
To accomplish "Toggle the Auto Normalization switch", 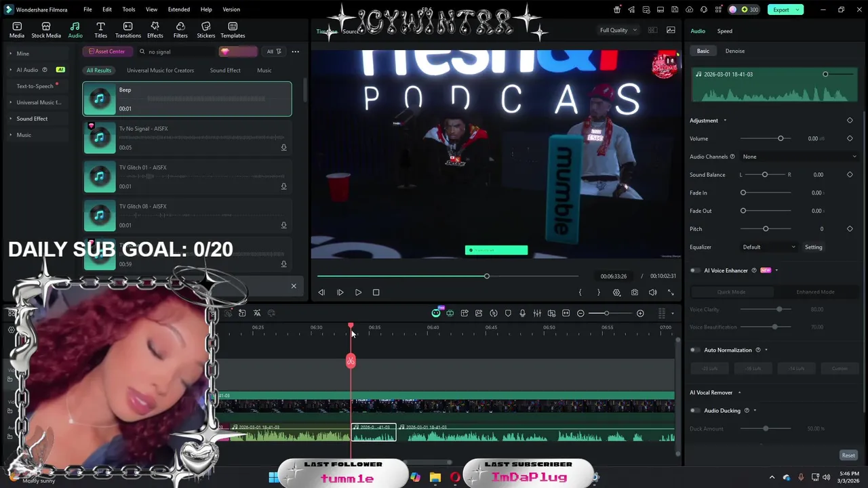I will (695, 350).
